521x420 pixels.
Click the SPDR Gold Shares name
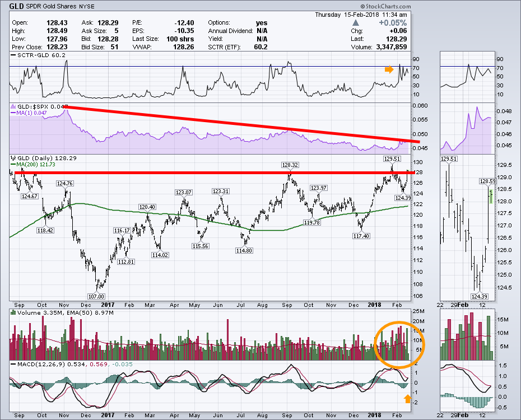[x=52, y=6]
